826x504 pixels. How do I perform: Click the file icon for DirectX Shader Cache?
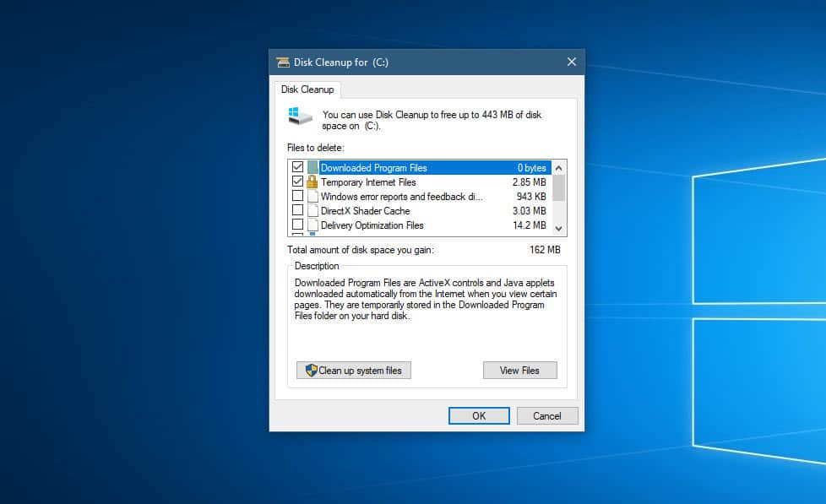pos(312,211)
